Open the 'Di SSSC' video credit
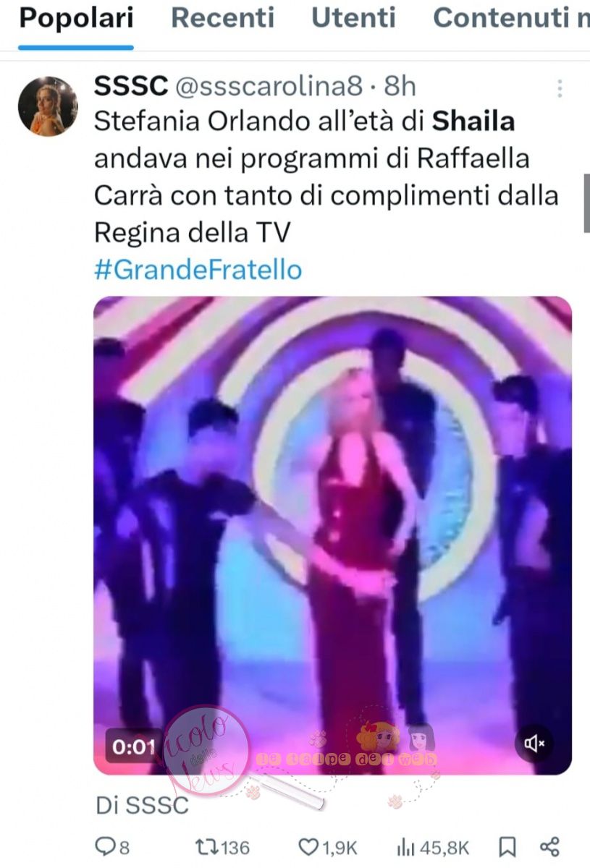 click(142, 805)
